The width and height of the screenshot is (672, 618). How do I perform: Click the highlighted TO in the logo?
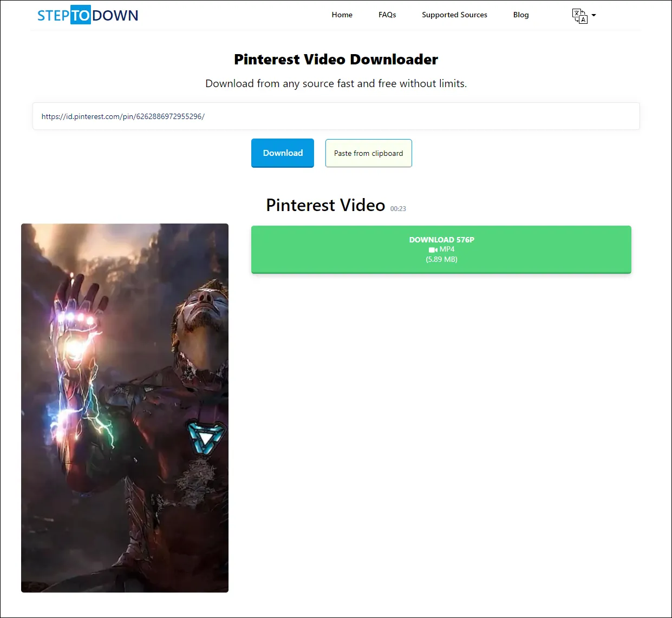coord(81,15)
